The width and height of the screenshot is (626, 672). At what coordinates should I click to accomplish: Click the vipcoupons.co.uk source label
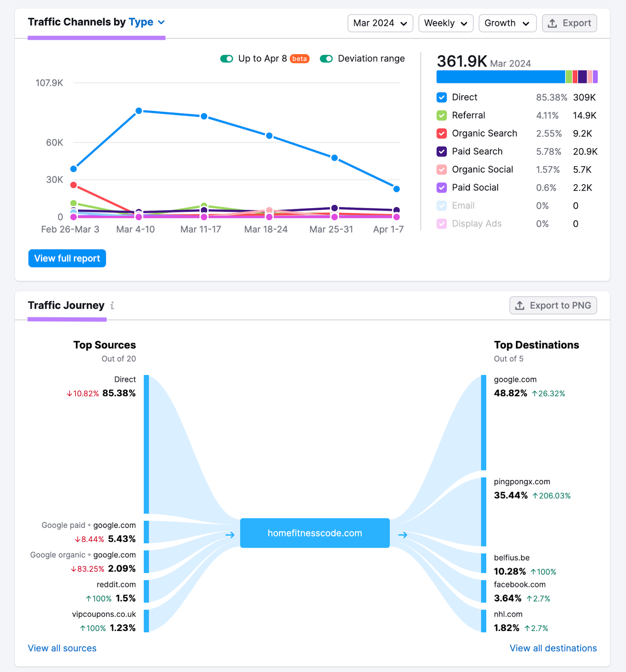click(104, 614)
